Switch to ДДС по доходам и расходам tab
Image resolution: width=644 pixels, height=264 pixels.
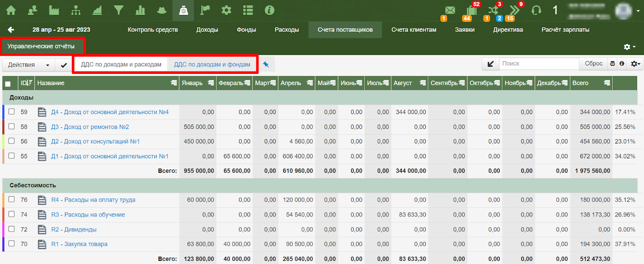tap(121, 64)
